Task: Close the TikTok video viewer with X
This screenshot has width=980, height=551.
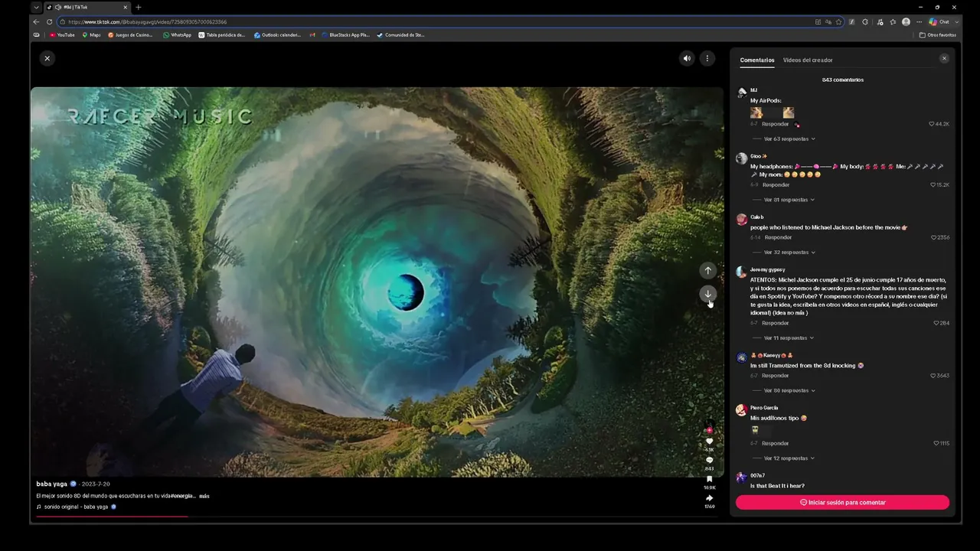Action: click(x=47, y=58)
